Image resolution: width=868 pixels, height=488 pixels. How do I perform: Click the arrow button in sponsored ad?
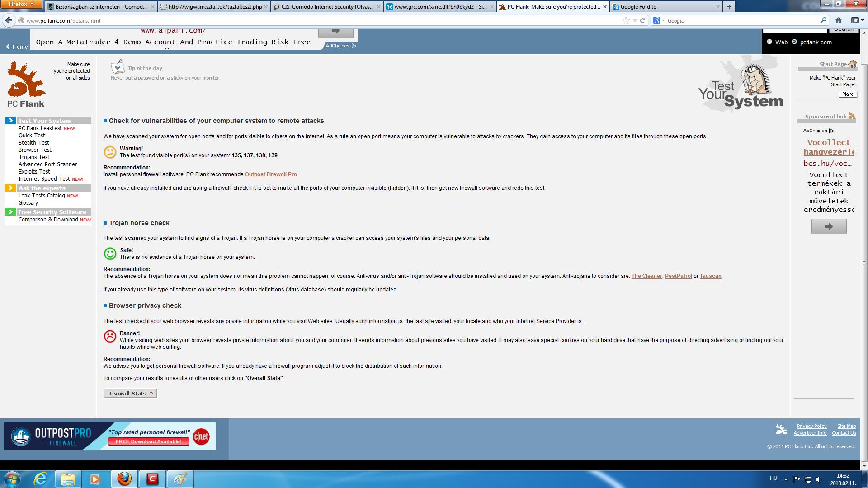tap(829, 226)
